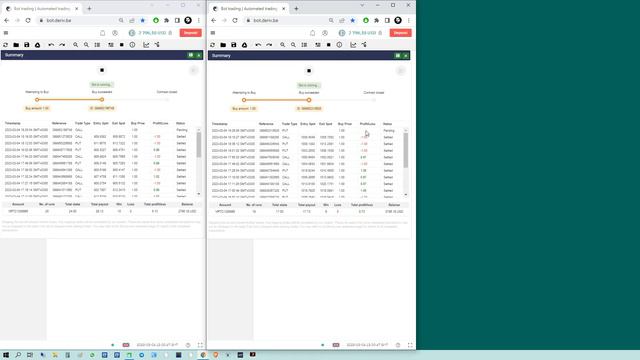Open the last toolbar icon in left window
This screenshot has width=640, height=360.
tap(157, 45)
